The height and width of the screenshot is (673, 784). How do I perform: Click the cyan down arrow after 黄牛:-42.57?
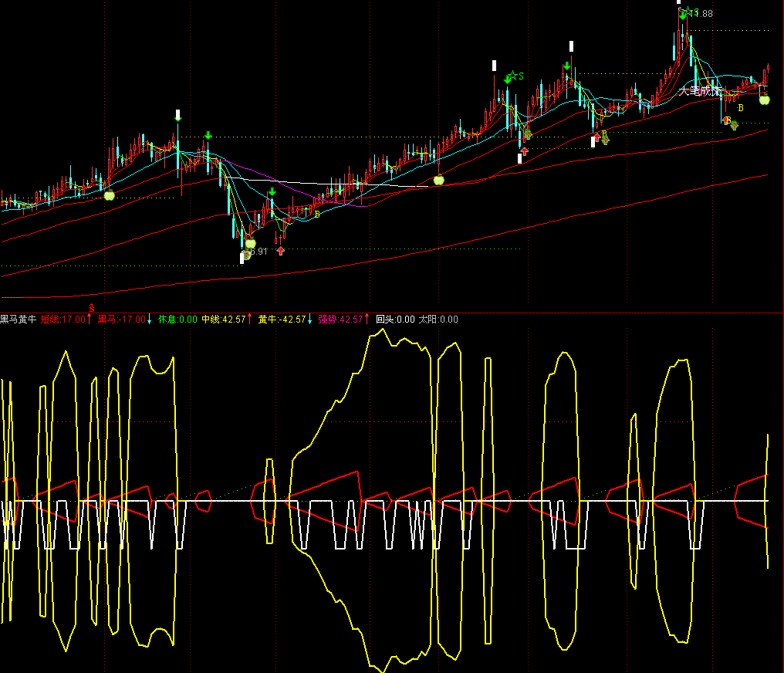click(309, 319)
